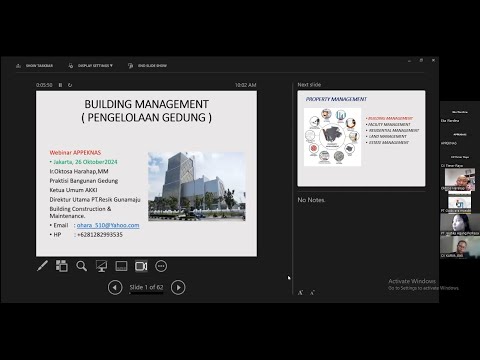Viewport: 480px width, 360px height.
Task: Click the Show Taskbar option
Action: coord(35,66)
